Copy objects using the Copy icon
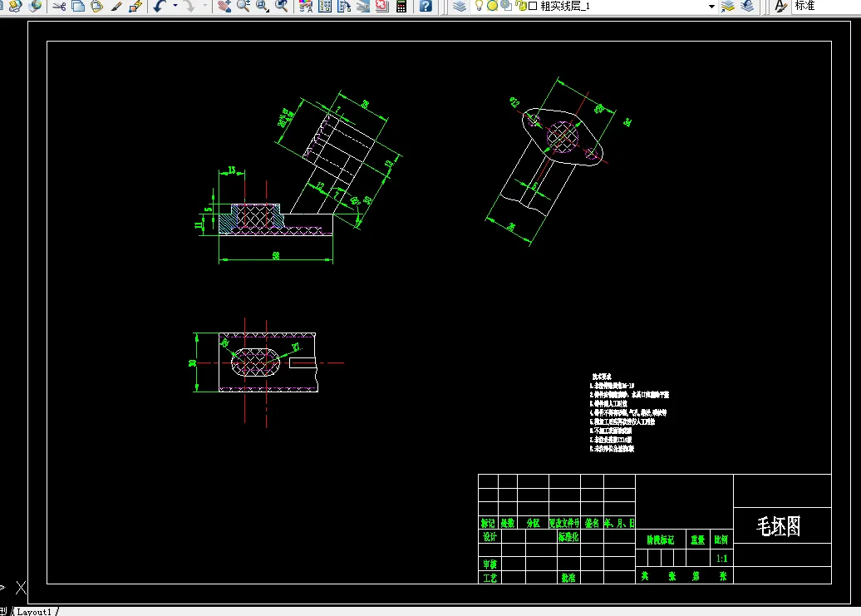This screenshot has width=861, height=616. 78,6
